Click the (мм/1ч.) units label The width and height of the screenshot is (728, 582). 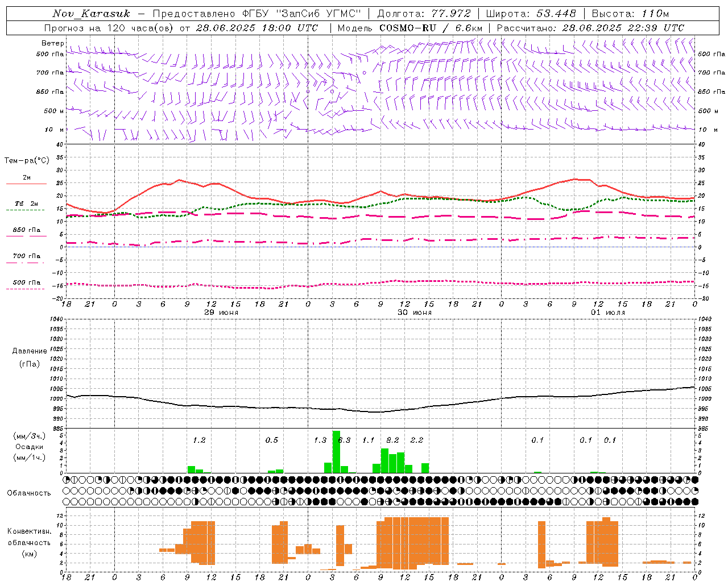coord(29,458)
